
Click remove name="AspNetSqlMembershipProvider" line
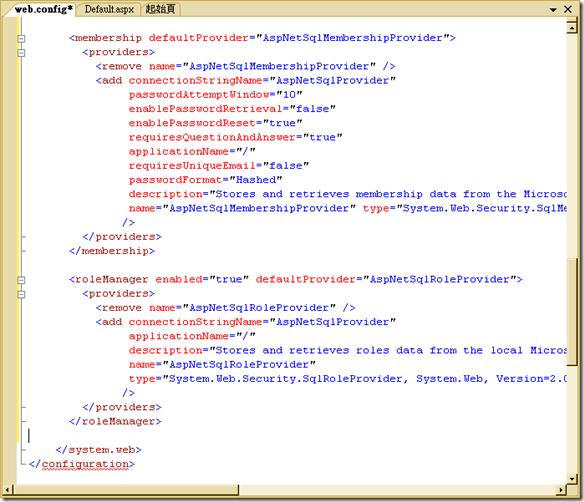(x=245, y=66)
